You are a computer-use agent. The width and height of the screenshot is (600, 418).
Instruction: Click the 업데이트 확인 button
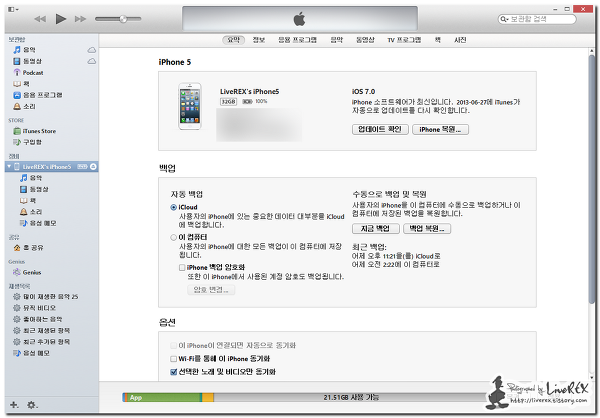[x=380, y=129]
